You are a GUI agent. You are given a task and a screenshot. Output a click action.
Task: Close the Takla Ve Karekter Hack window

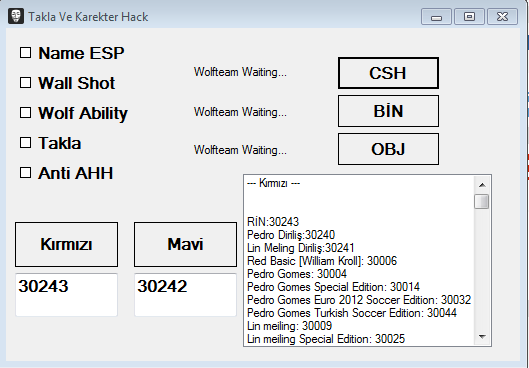point(502,17)
